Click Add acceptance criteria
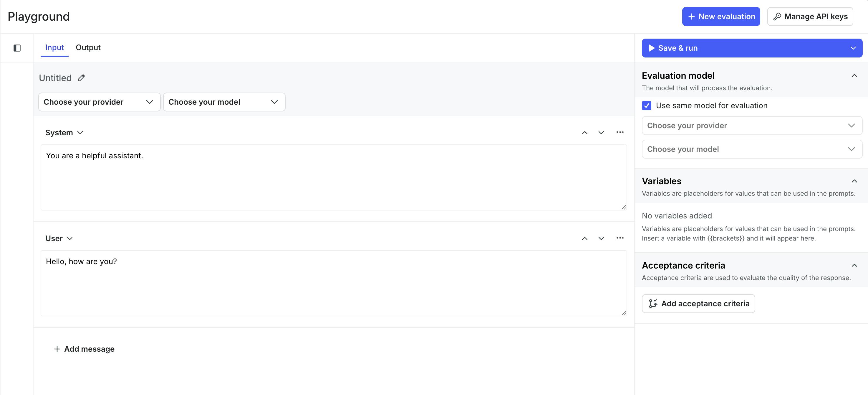 click(698, 304)
